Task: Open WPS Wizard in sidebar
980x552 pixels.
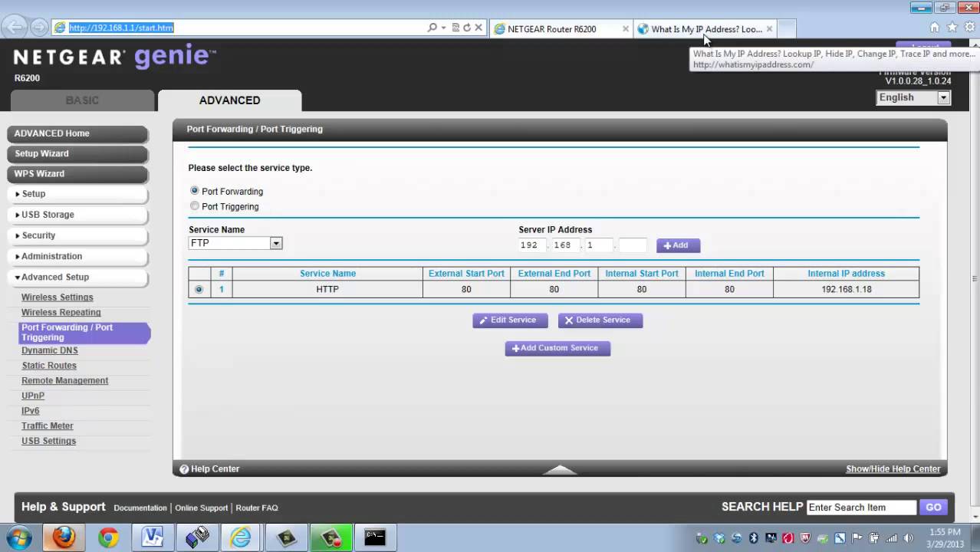Action: [77, 174]
